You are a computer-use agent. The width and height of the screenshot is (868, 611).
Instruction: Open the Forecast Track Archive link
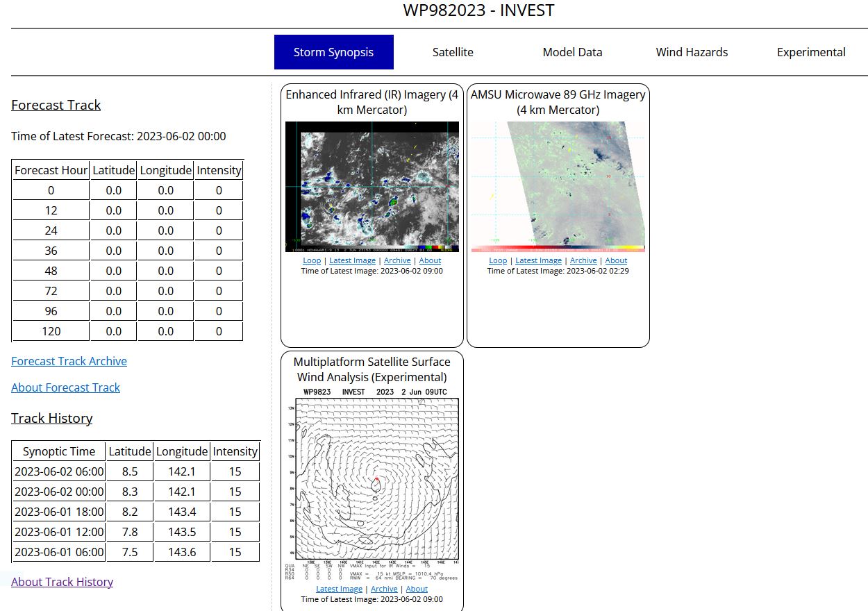(69, 361)
